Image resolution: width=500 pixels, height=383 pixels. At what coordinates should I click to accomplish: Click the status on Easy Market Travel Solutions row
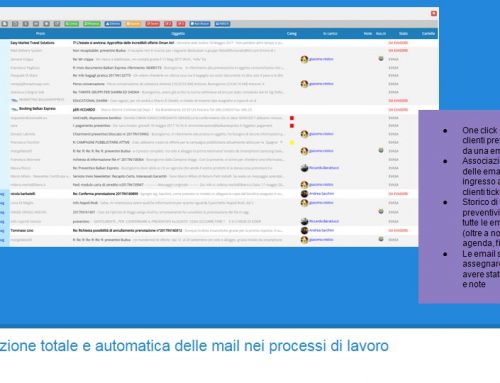pyautogui.click(x=398, y=43)
